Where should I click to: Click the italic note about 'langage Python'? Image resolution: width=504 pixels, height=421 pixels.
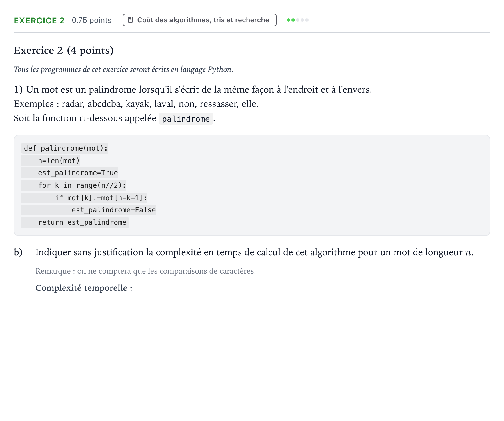coord(123,69)
